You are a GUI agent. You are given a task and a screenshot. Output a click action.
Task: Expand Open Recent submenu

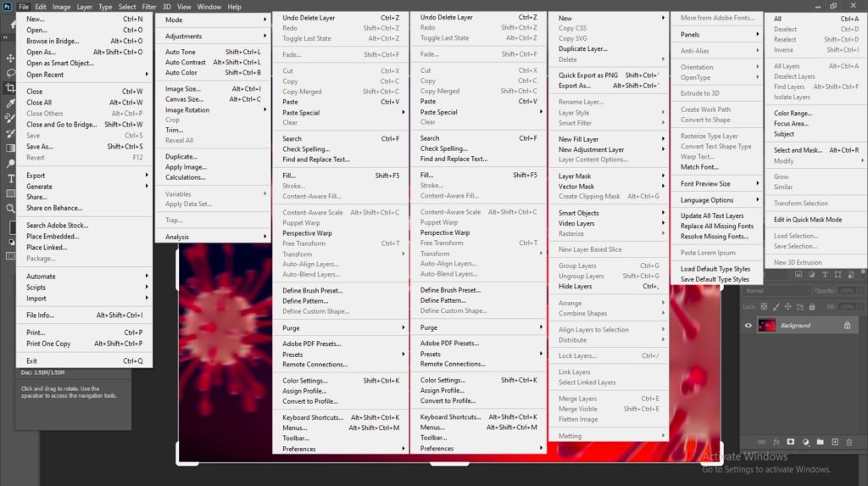click(85, 75)
